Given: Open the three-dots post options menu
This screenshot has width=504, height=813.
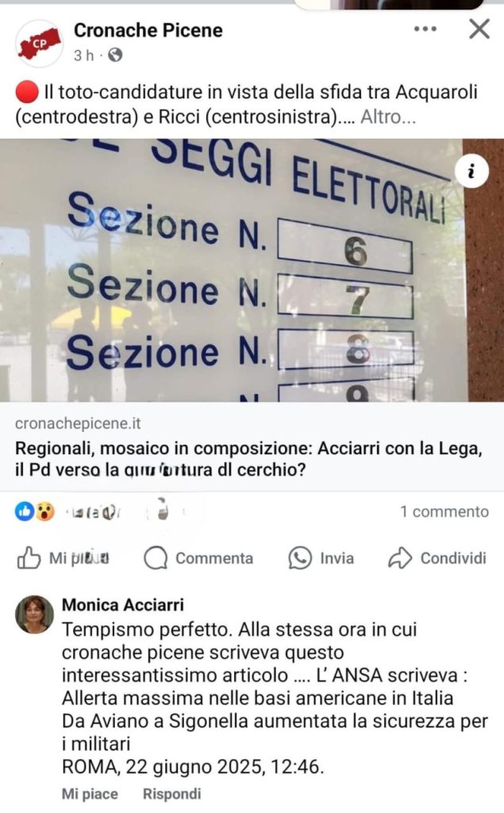Looking at the screenshot, I should pos(425,29).
